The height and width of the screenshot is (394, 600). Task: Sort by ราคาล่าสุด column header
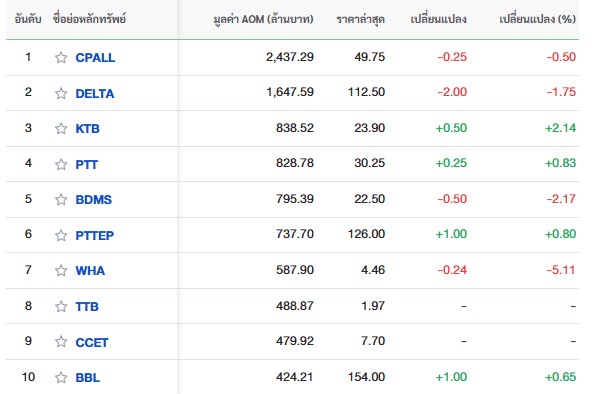(360, 19)
